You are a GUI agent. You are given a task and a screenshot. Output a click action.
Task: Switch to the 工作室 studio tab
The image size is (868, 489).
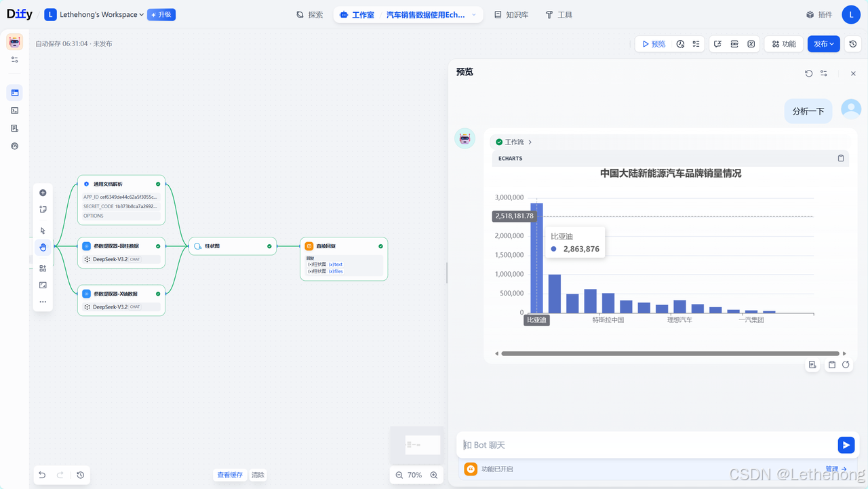[357, 14]
